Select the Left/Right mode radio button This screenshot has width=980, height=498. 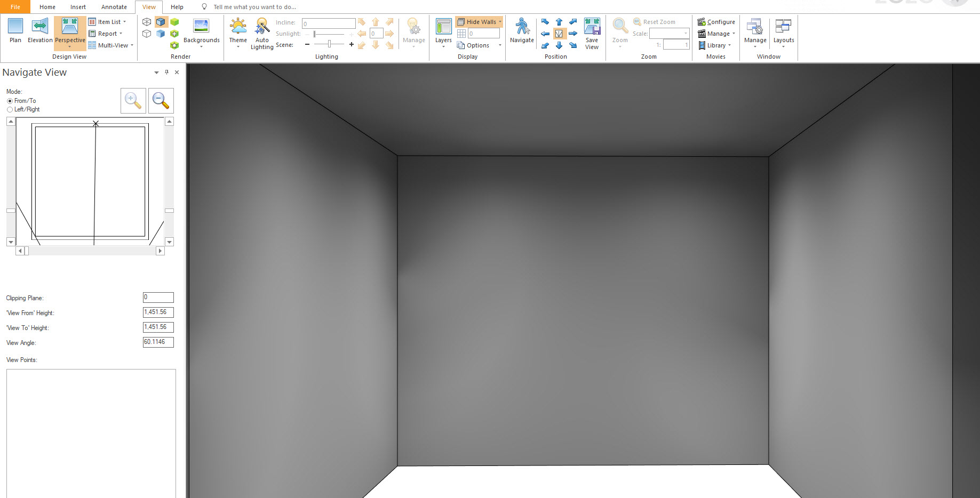coord(10,109)
